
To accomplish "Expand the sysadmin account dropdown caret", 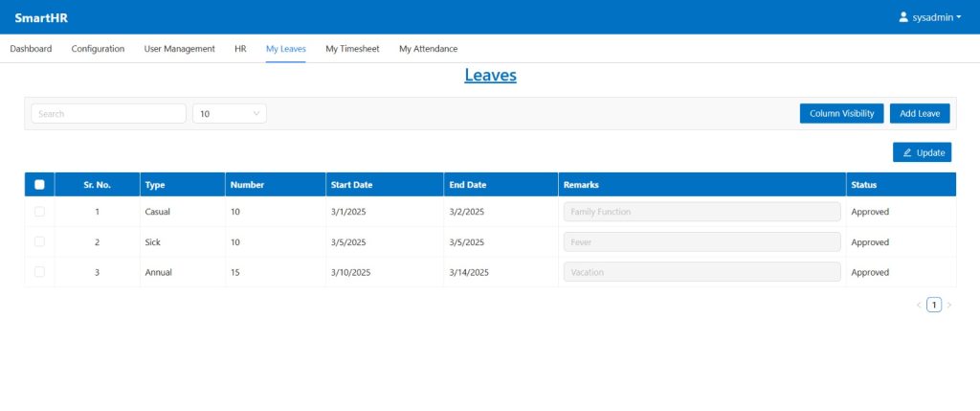I will coord(959,17).
